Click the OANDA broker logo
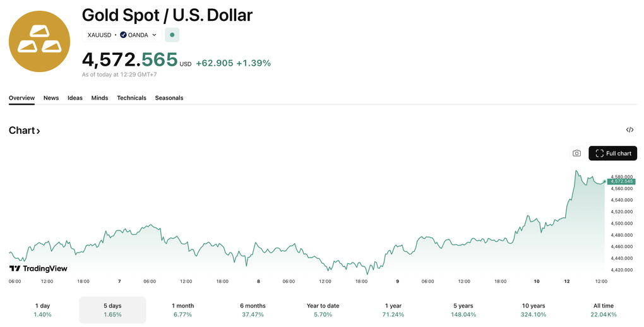This screenshot has width=644, height=327. [123, 35]
